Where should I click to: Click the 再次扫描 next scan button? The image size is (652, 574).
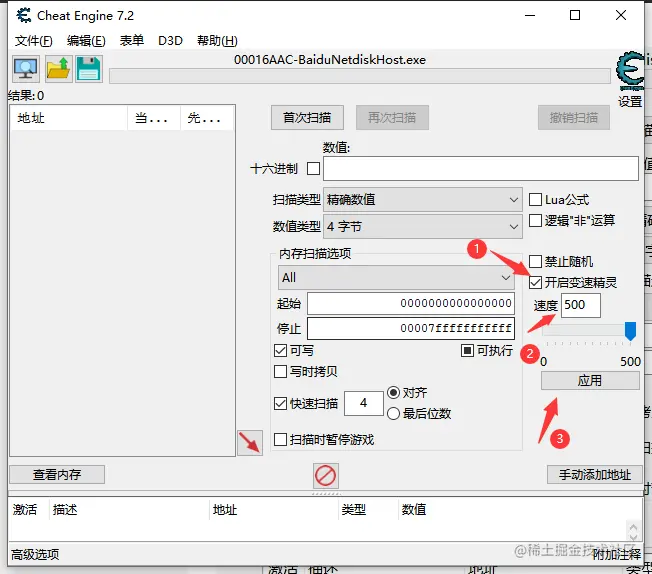tap(392, 118)
